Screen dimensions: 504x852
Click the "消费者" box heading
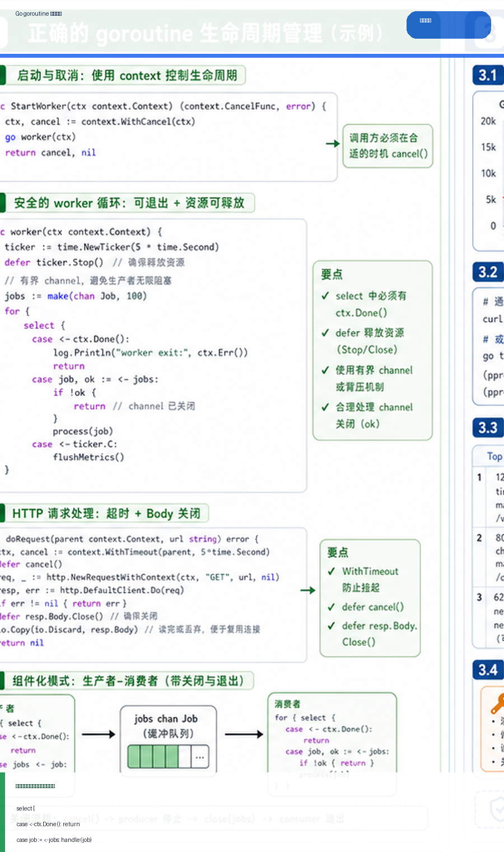287,703
